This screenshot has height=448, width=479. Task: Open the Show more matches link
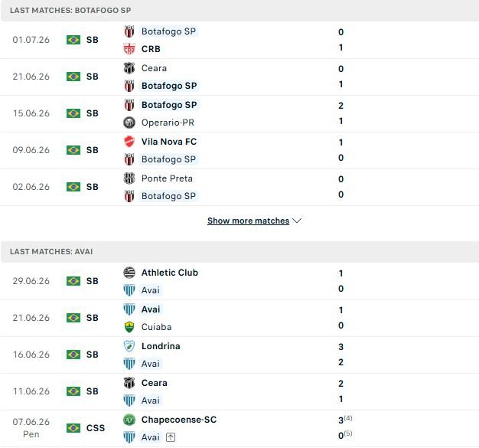click(248, 221)
